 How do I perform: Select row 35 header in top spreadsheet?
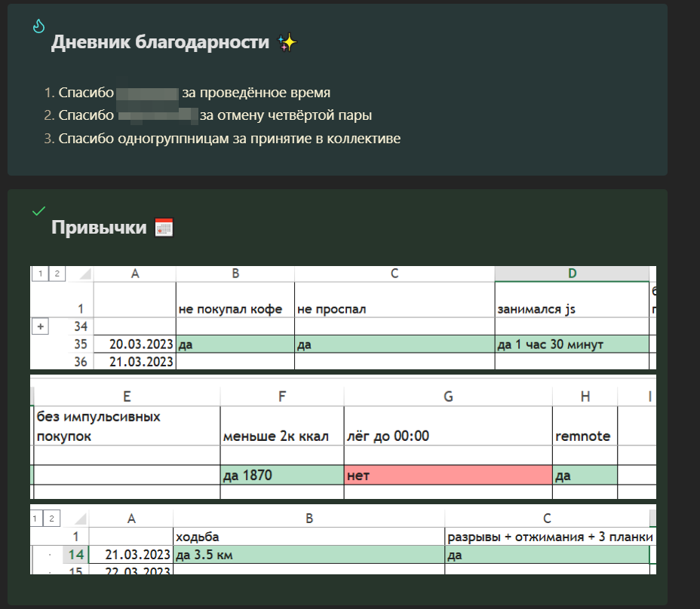(x=81, y=344)
